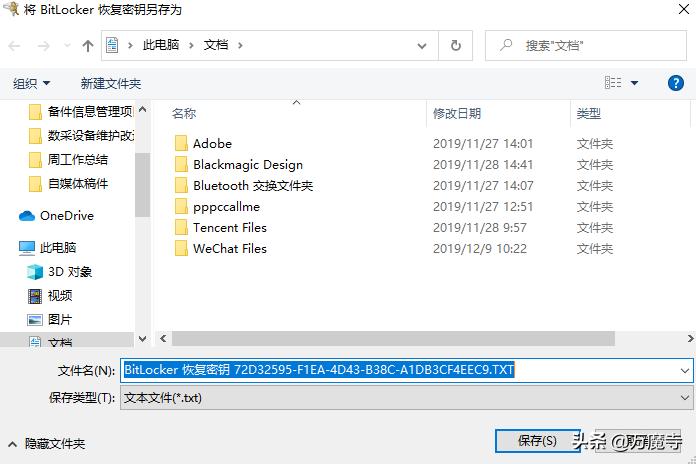Open 备件信息管理项 folder in sidebar
This screenshot has height=464, width=696.
click(80, 111)
